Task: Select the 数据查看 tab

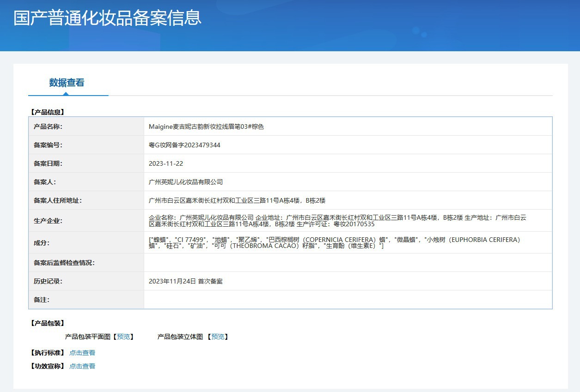Action: 67,83
